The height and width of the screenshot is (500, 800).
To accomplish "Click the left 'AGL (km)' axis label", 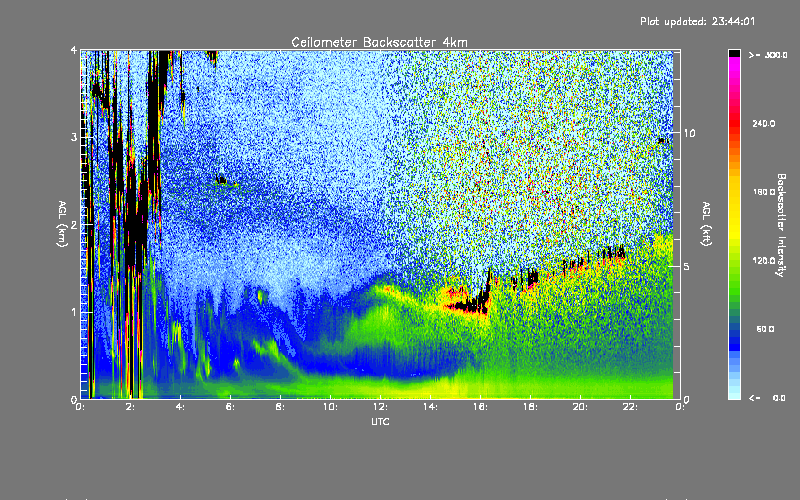I will [62, 224].
